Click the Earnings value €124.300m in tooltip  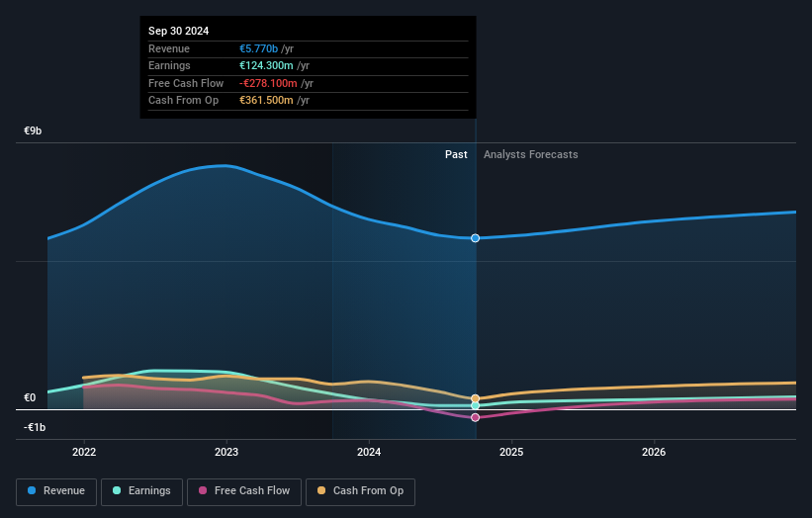266,65
